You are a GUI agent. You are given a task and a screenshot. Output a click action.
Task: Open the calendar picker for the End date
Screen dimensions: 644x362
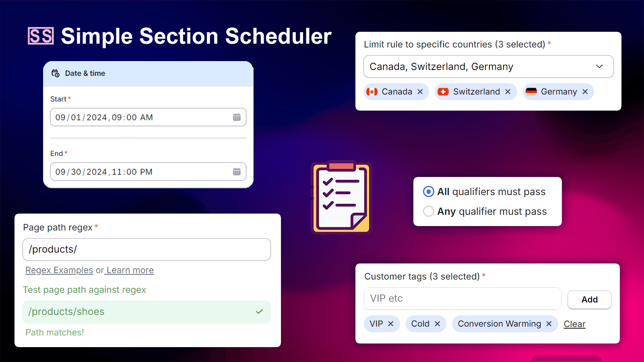coord(237,171)
